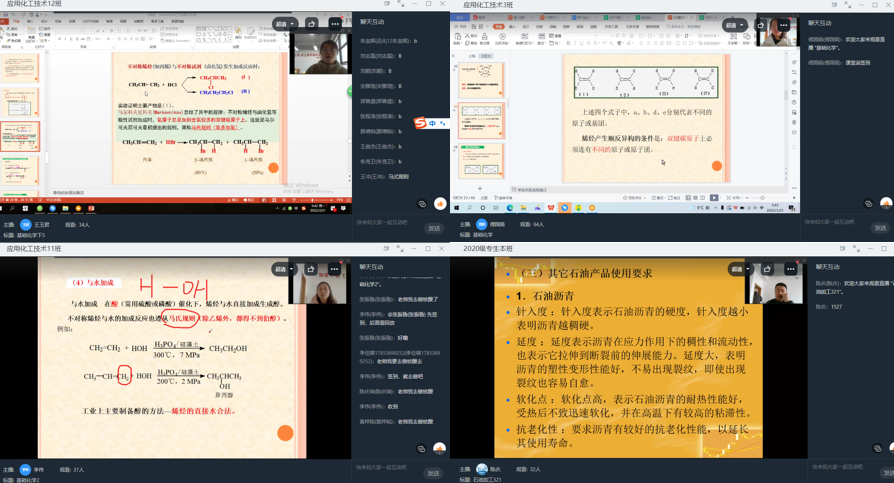The width and height of the screenshot is (894, 483).
Task: Click share icon in 应用化工技术11班 live stream
Action: pos(311,269)
